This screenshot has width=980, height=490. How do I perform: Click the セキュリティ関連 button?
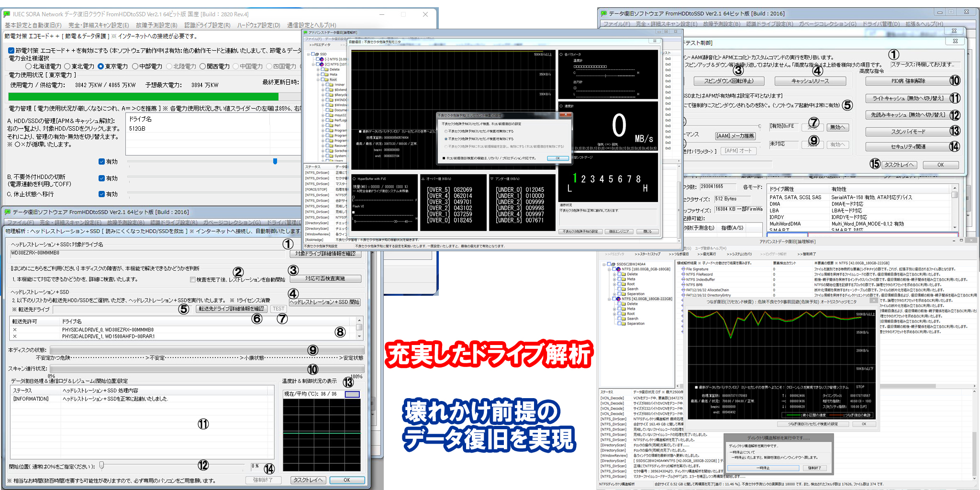tap(908, 147)
